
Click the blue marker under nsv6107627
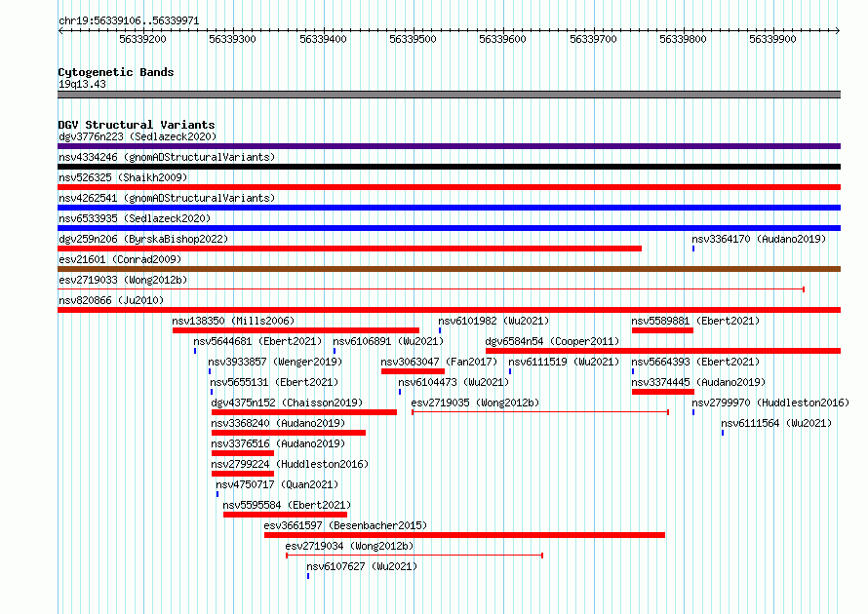308,576
